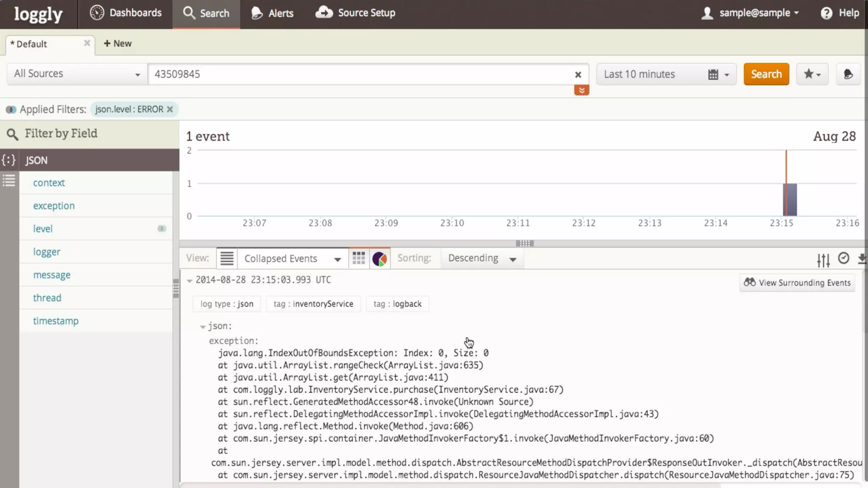
Task: Open the saved searches star menu
Action: [x=812, y=74]
